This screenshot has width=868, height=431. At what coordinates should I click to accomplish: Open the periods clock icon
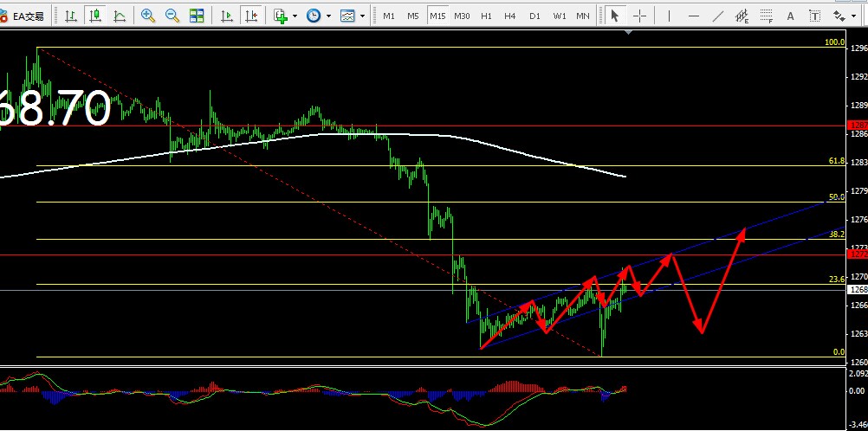314,16
